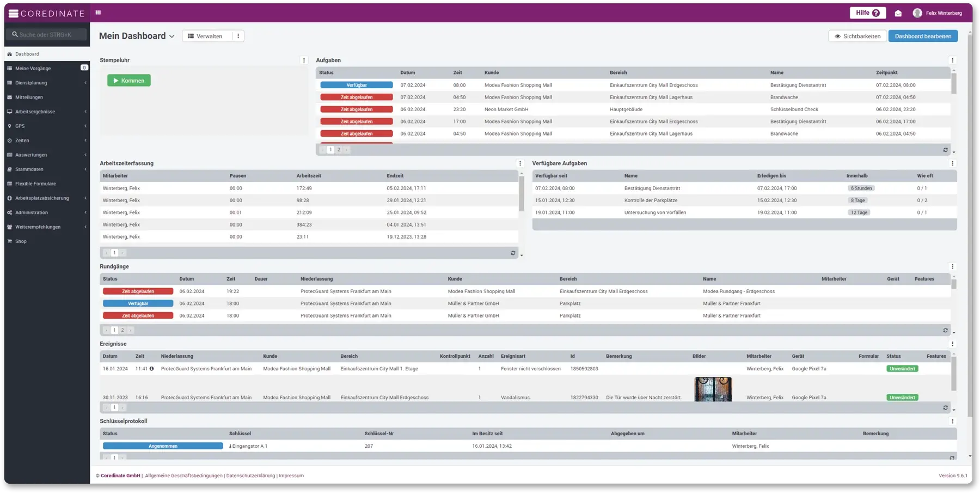Open the Stempeluhr panel options menu
This screenshot has width=980, height=493.
(304, 60)
